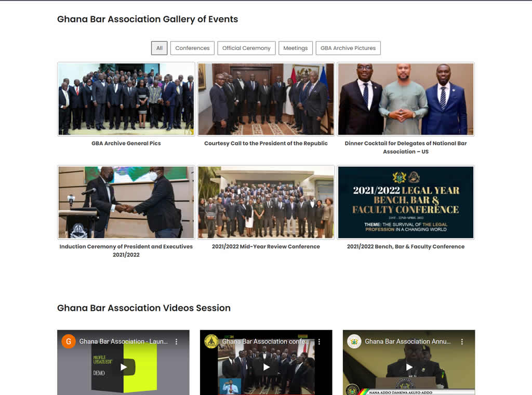Play the Ghana Bar Association Annual video
Viewport: 532px width, 395px height.
[x=409, y=367]
